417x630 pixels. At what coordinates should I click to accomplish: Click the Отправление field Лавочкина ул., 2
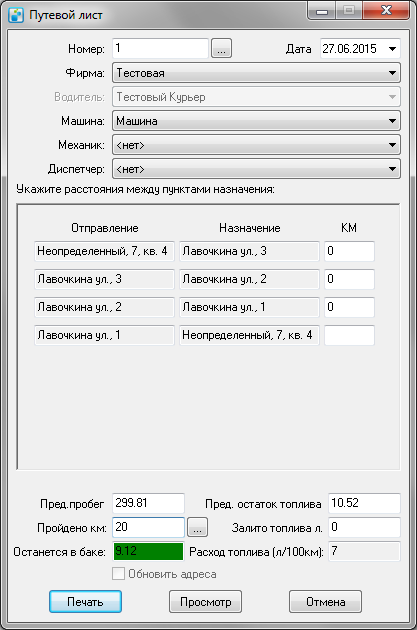pyautogui.click(x=104, y=307)
